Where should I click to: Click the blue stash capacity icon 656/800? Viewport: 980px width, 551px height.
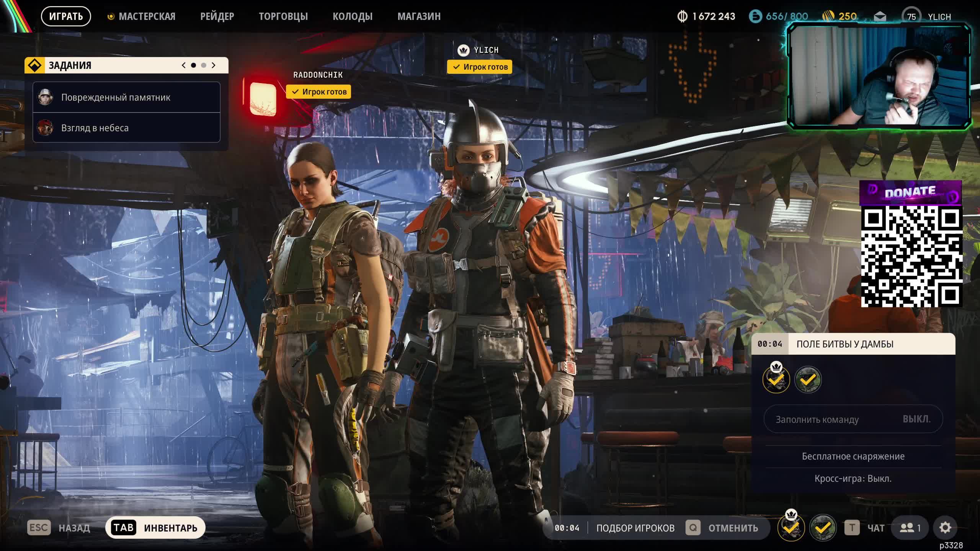[x=755, y=16]
